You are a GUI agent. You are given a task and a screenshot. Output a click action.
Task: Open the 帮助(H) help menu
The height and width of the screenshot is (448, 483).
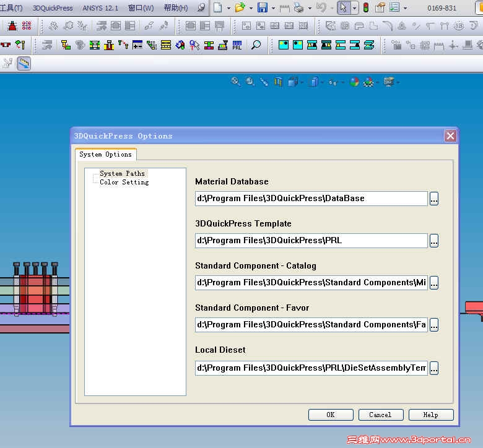[176, 7]
